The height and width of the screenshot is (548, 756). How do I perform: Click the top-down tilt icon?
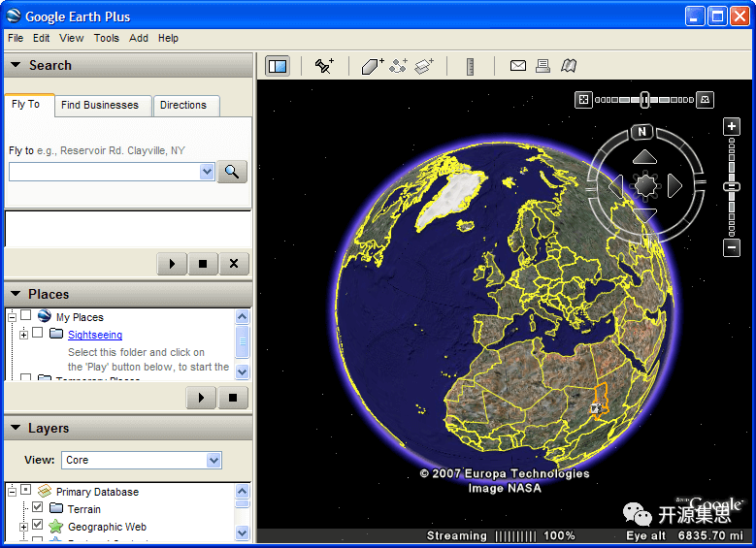click(x=583, y=100)
